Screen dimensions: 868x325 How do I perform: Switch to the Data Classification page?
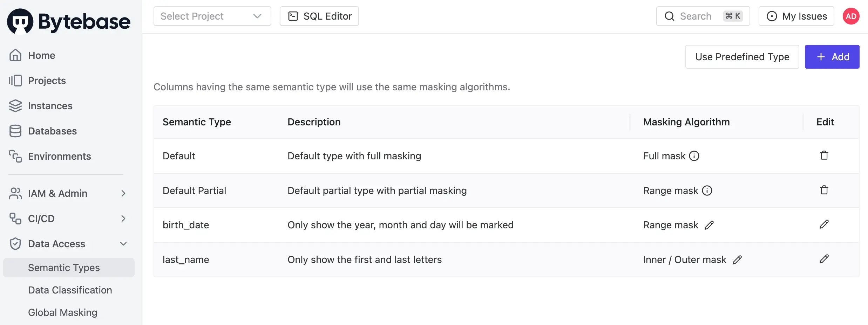pos(70,290)
